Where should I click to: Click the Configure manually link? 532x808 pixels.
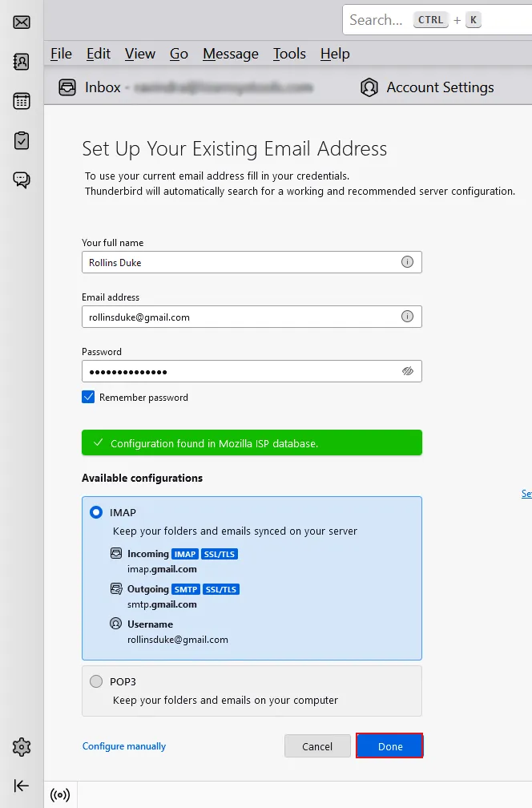(124, 746)
